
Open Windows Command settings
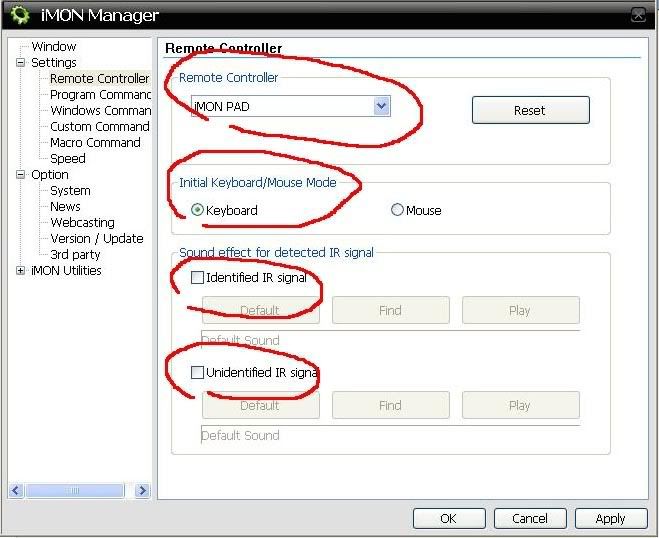tap(100, 111)
